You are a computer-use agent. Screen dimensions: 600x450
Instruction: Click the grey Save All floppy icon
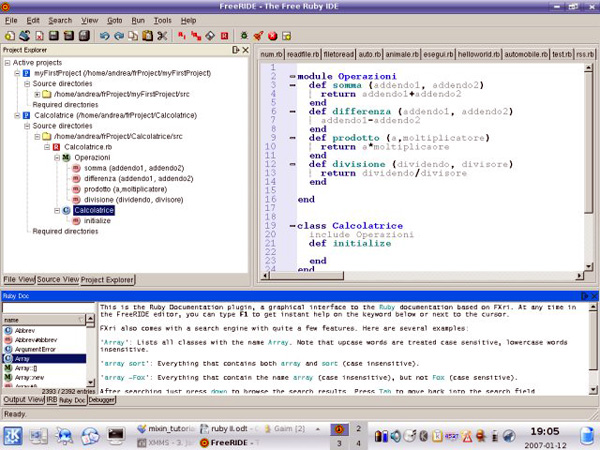click(x=84, y=36)
